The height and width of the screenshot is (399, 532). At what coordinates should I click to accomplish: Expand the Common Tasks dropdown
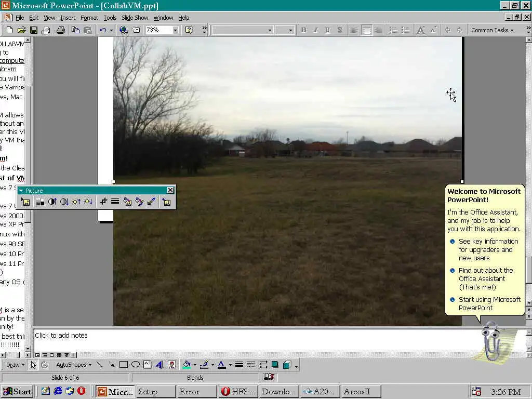tap(492, 30)
